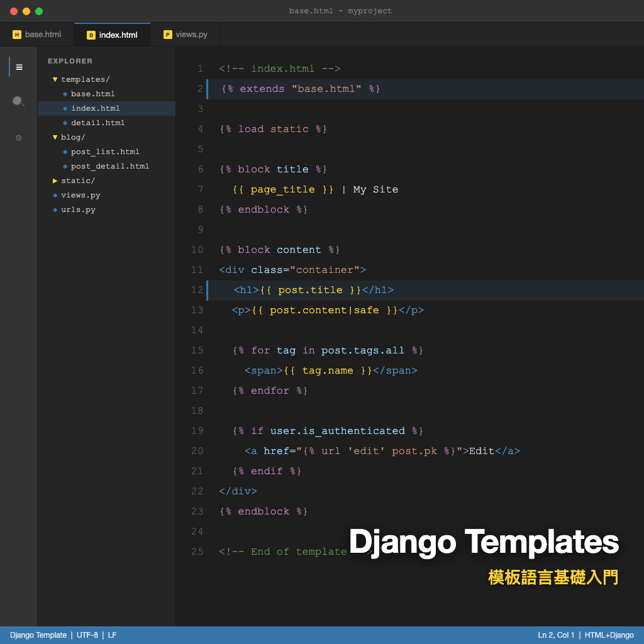
Task: Switch to the index.html tab
Action: 112,35
